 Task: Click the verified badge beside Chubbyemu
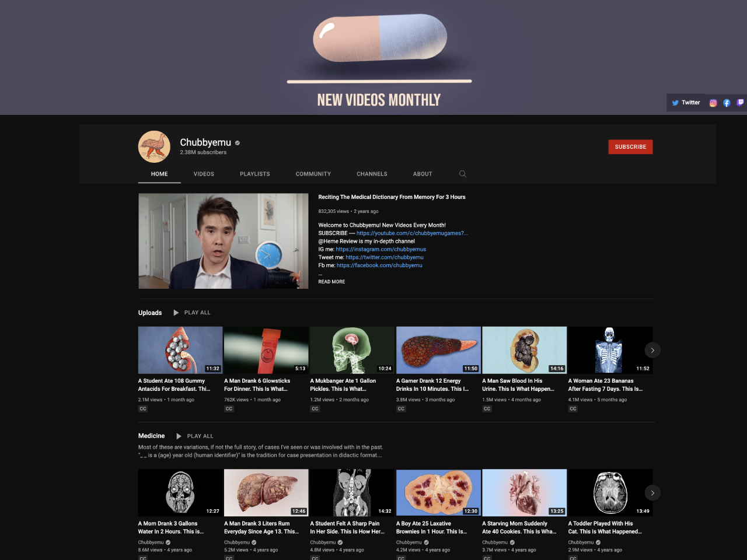pyautogui.click(x=238, y=143)
